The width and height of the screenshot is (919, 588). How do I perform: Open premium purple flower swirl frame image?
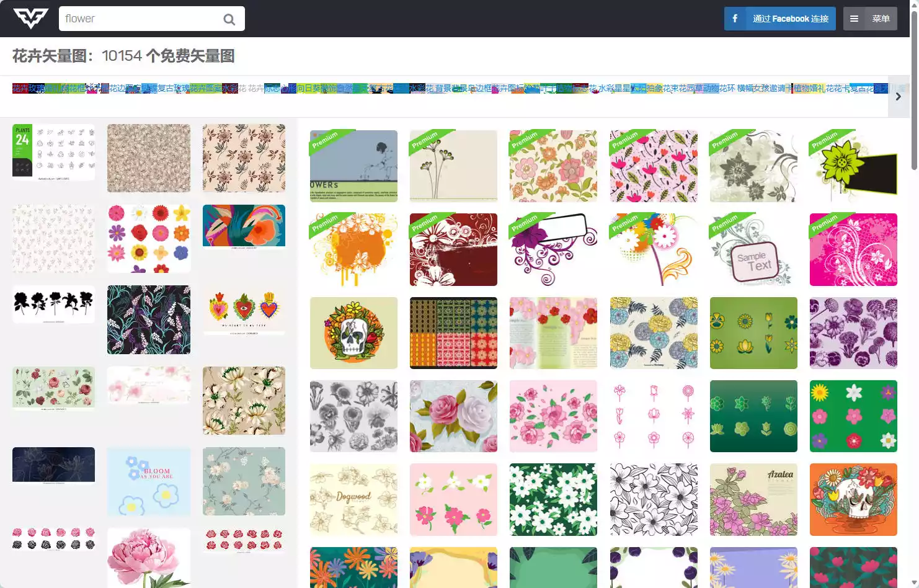553,249
